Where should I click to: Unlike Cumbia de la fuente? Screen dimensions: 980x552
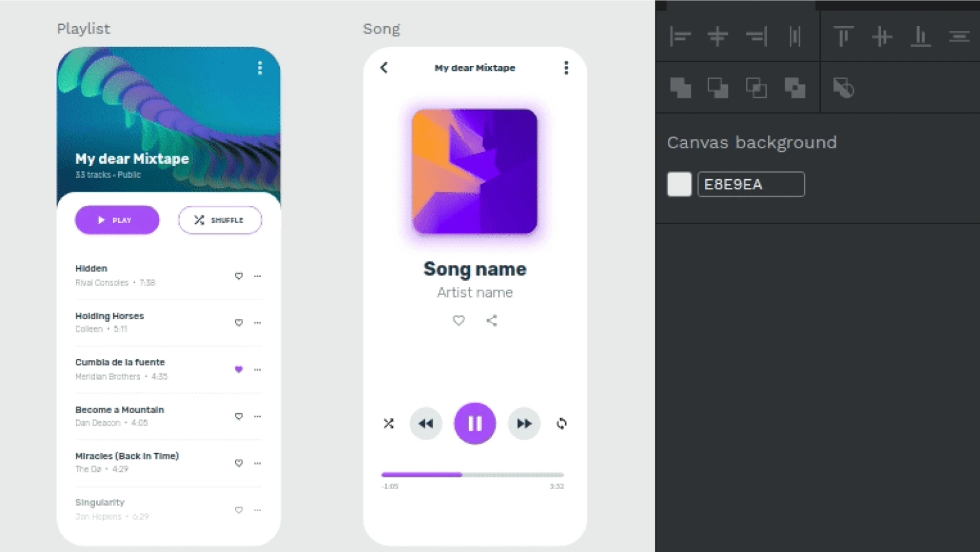(x=239, y=369)
